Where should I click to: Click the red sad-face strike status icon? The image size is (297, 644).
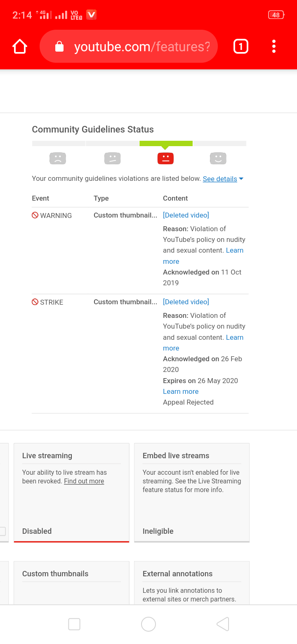(165, 158)
